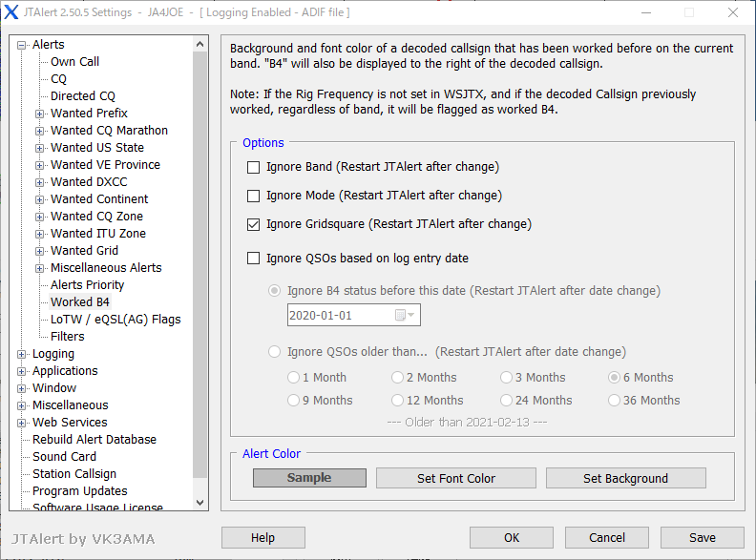Expand the Web Services tree node
Screen dimensions: 756x560
point(21,424)
